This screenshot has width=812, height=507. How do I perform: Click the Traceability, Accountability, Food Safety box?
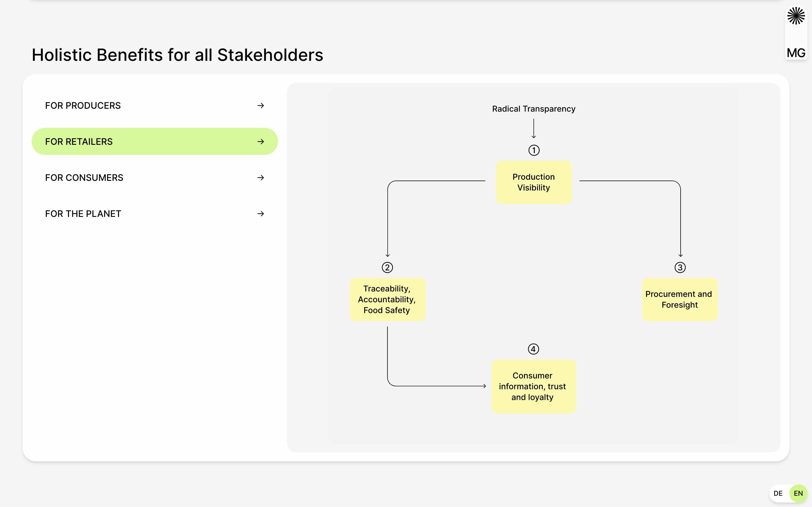[387, 299]
